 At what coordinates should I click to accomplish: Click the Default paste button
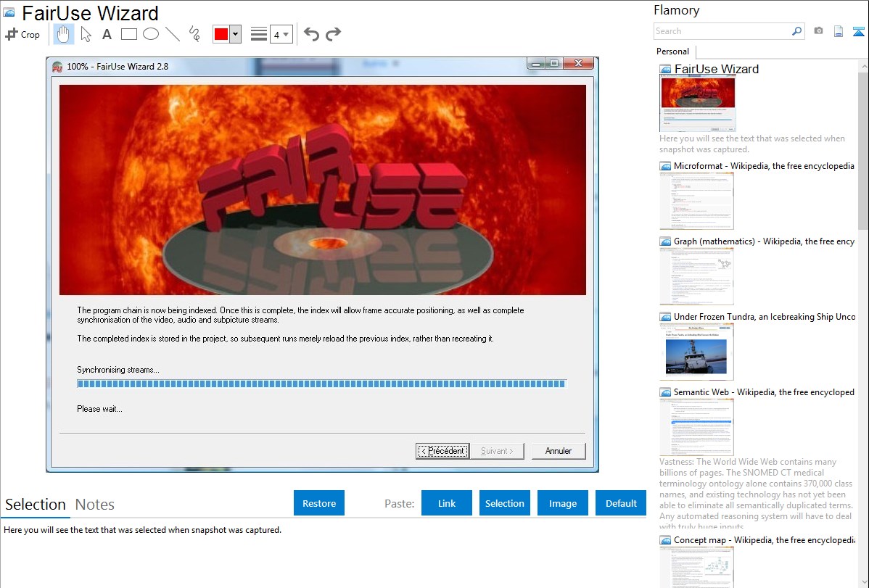[x=621, y=503]
